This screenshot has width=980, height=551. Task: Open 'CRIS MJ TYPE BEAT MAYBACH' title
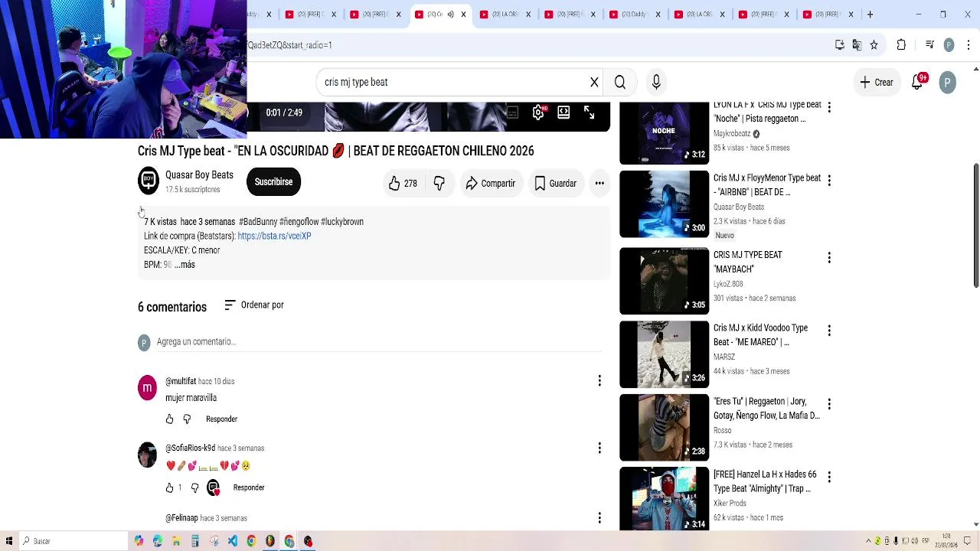point(748,262)
